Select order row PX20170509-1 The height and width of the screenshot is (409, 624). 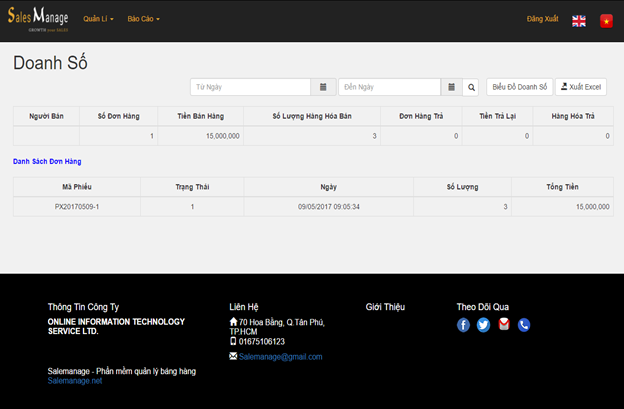[77, 206]
